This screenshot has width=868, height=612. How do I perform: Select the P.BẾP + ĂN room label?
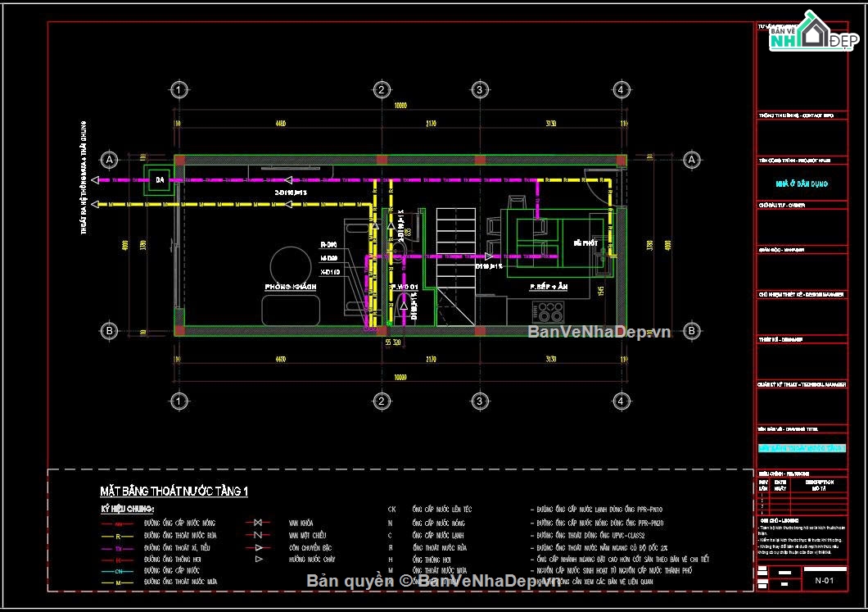click(549, 288)
